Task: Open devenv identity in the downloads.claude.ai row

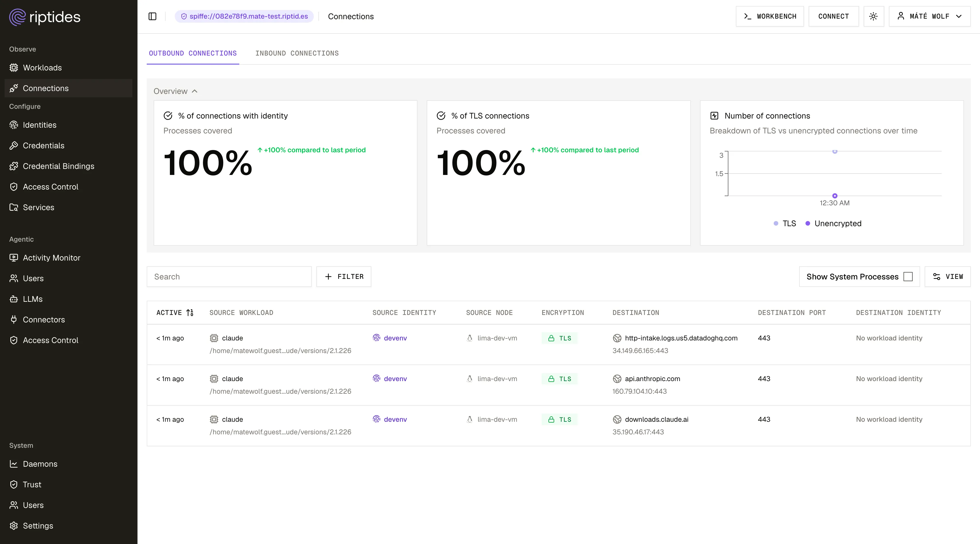Action: [395, 419]
